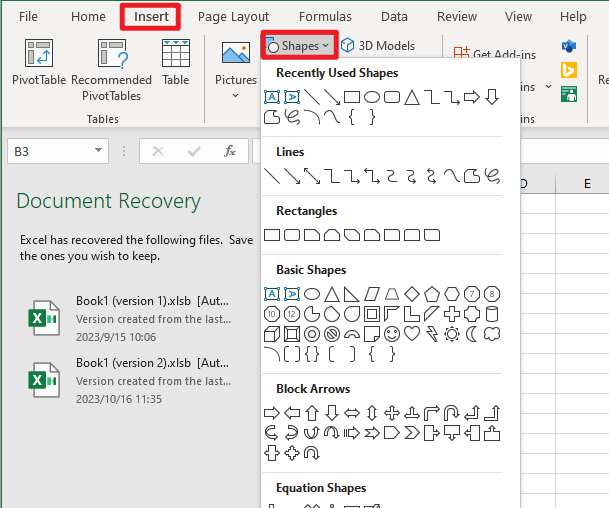The width and height of the screenshot is (609, 508).
Task: Choose the Trapezoid shape
Action: [x=392, y=294]
